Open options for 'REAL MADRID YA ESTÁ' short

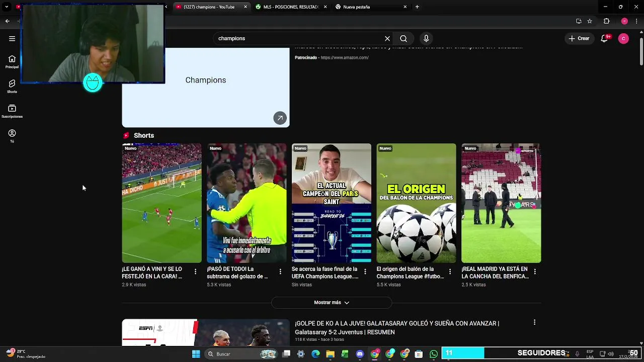tap(535, 271)
